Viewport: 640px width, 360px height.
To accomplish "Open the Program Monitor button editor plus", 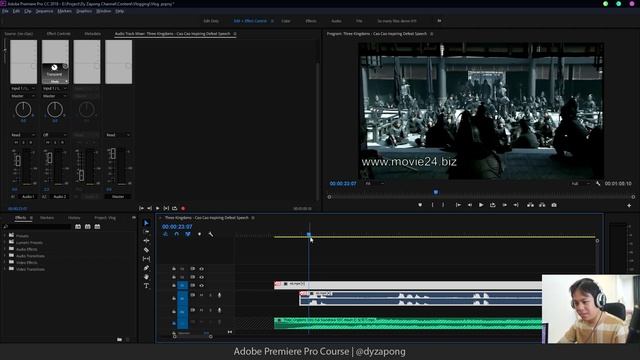I will tap(629, 205).
